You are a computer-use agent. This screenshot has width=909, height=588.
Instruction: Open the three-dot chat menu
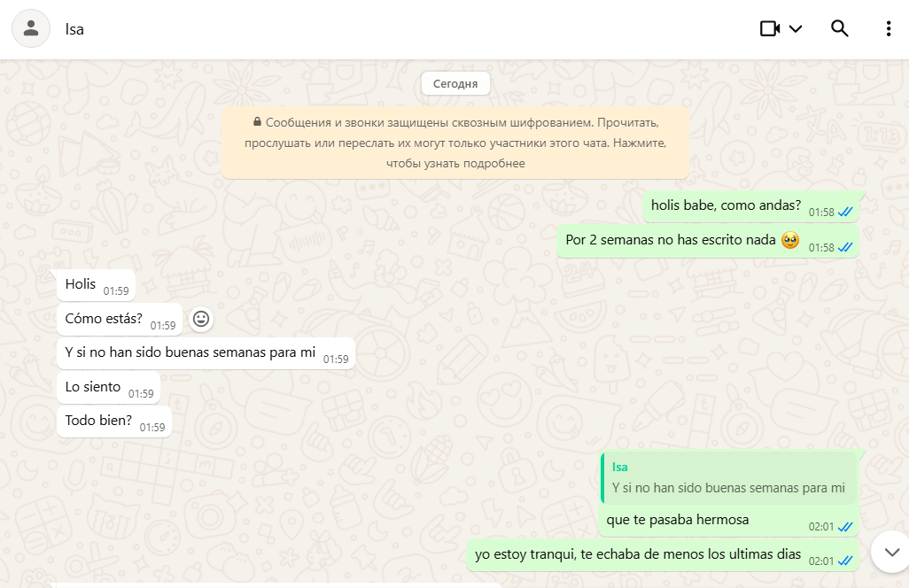pyautogui.click(x=888, y=28)
